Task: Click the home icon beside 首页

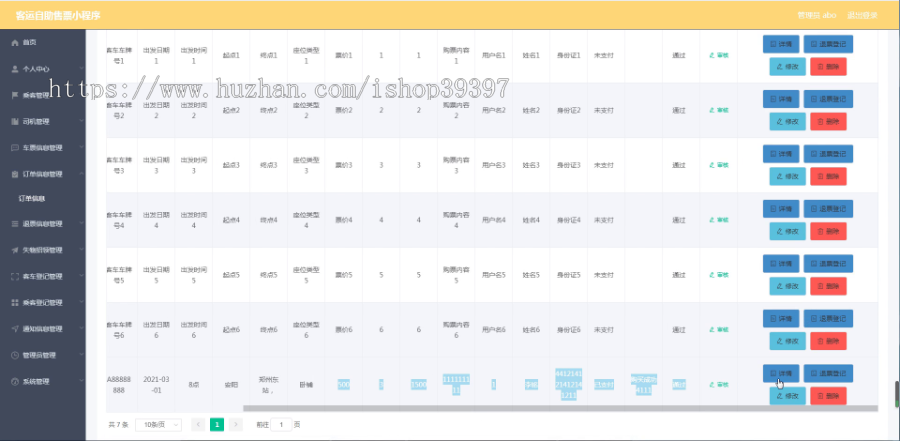Action: point(15,42)
